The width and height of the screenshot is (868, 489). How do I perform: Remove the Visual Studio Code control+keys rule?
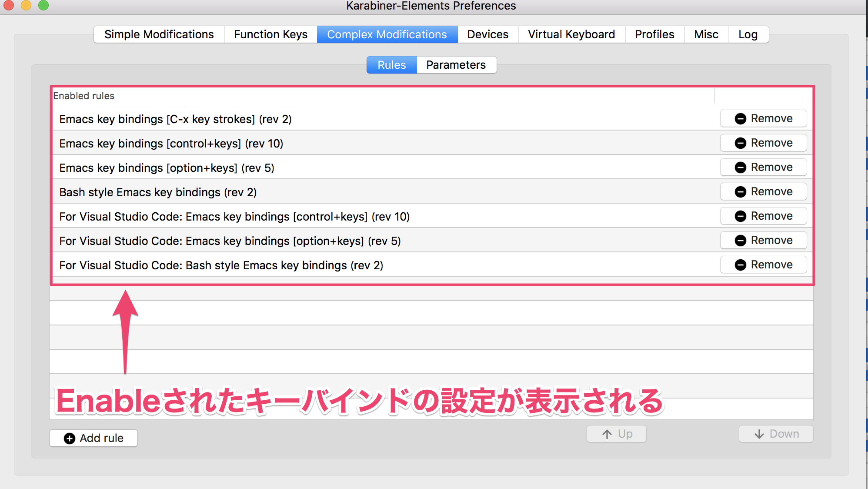tap(763, 216)
